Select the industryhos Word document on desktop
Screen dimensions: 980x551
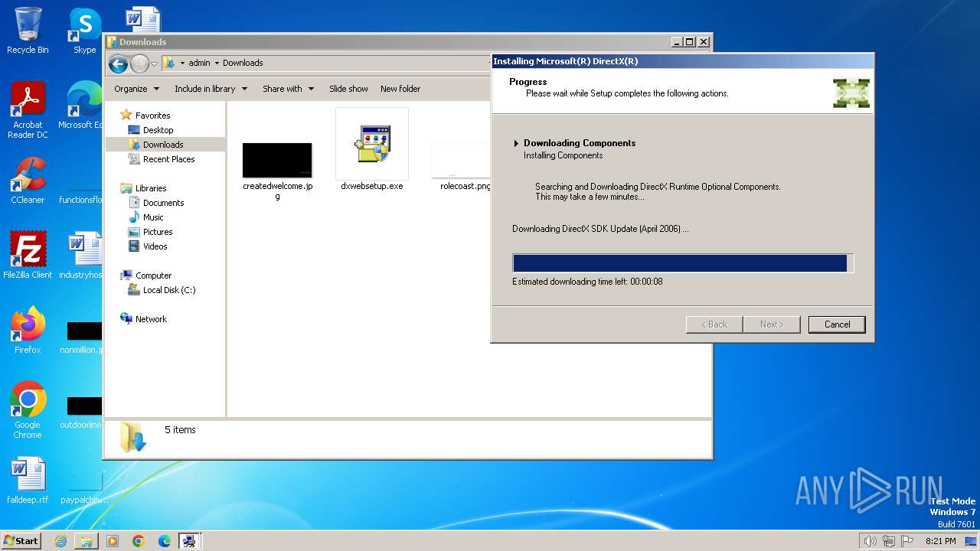pos(80,256)
